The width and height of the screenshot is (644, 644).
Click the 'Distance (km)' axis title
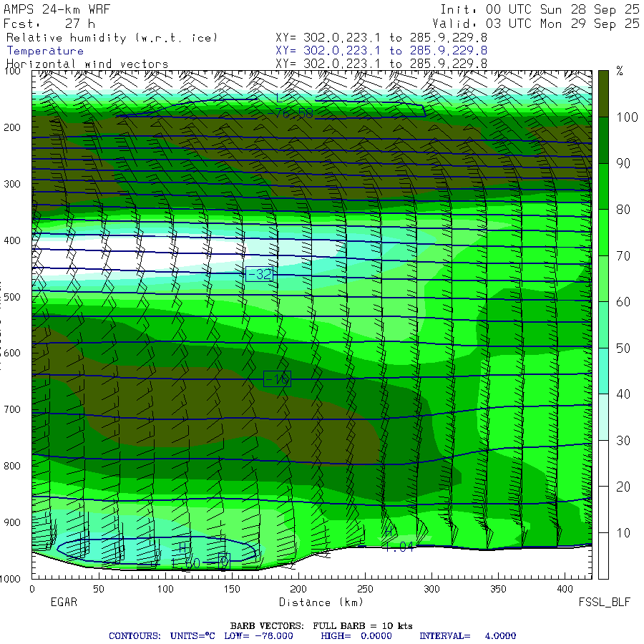pyautogui.click(x=321, y=602)
